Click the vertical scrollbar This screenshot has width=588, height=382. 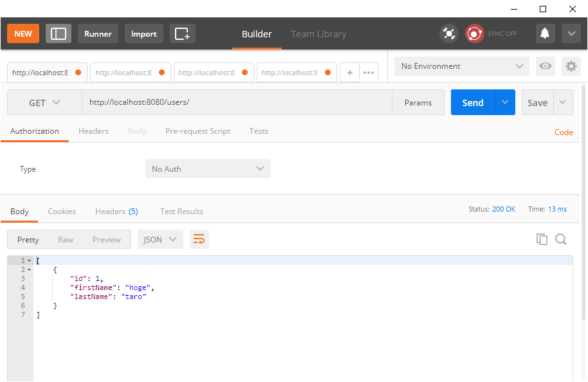[x=583, y=203]
